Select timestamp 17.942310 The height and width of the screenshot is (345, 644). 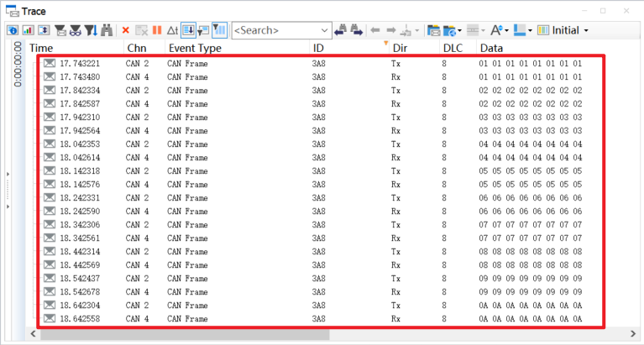80,117
